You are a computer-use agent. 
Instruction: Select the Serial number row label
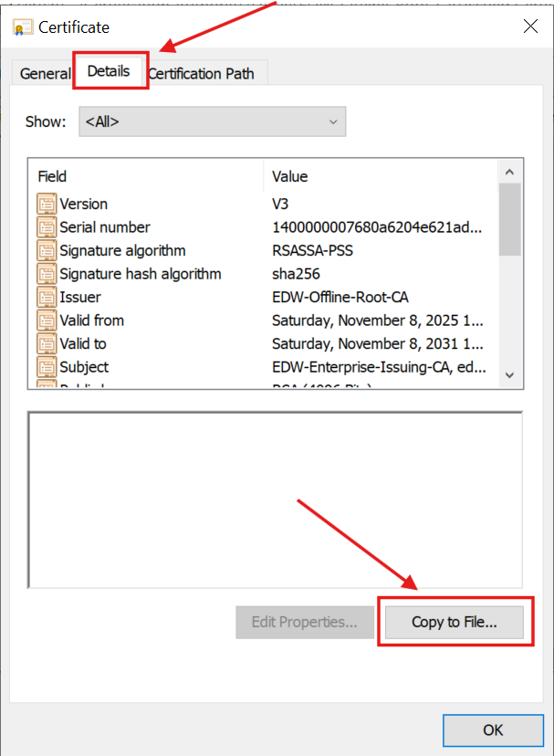coord(105,227)
